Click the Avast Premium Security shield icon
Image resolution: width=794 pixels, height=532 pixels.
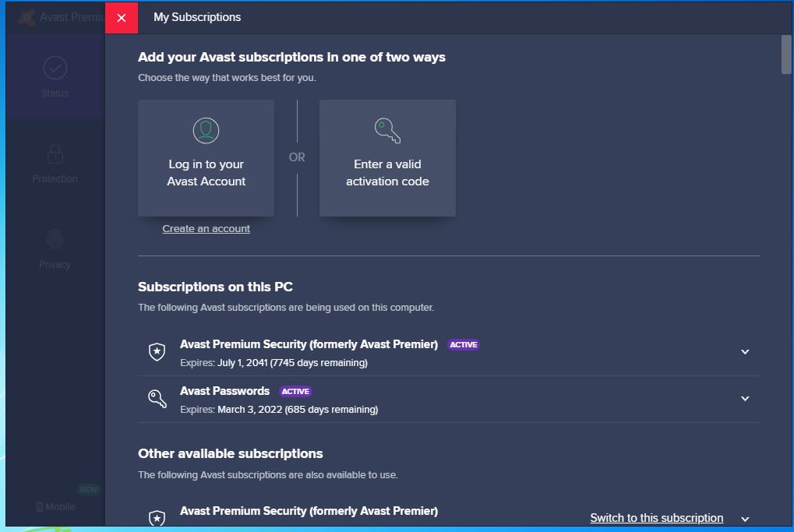point(157,352)
